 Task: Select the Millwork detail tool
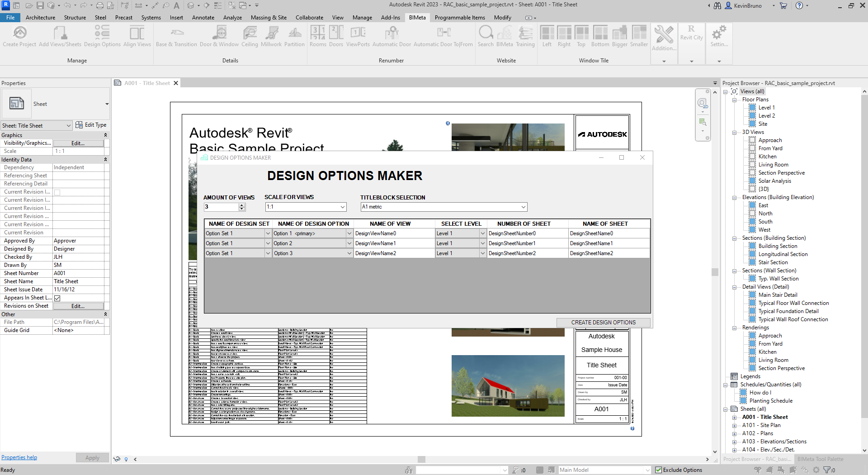pyautogui.click(x=271, y=36)
